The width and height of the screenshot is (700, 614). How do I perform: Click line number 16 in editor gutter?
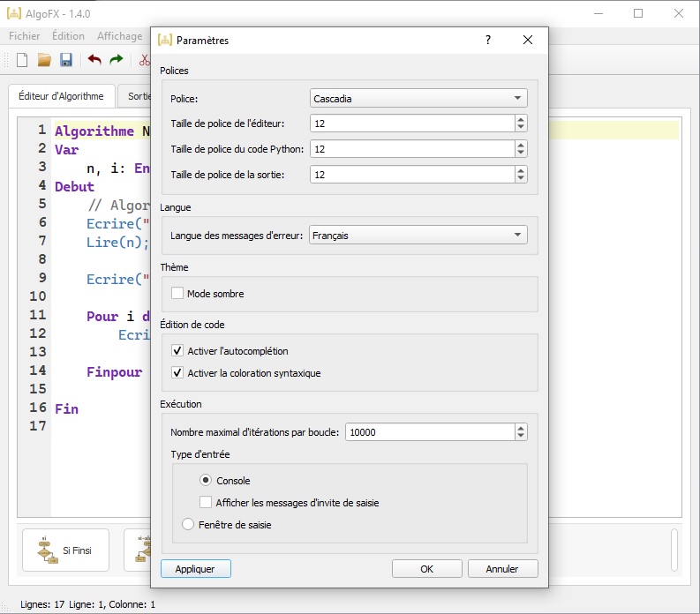point(38,408)
